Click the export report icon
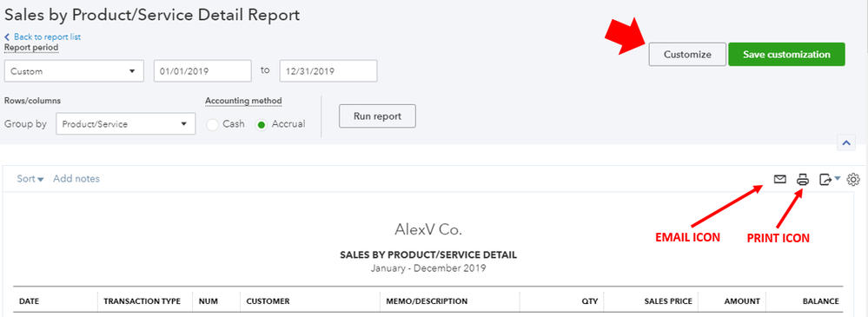 click(825, 179)
